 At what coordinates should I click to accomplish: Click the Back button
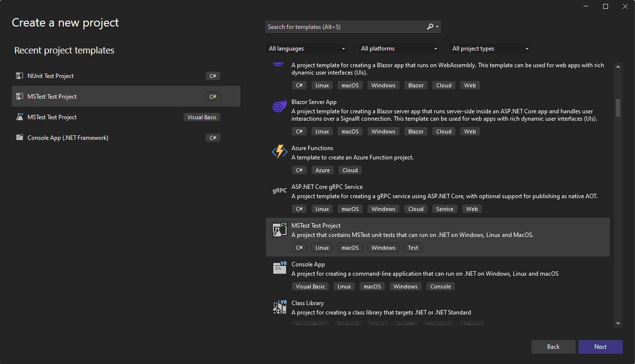point(553,347)
